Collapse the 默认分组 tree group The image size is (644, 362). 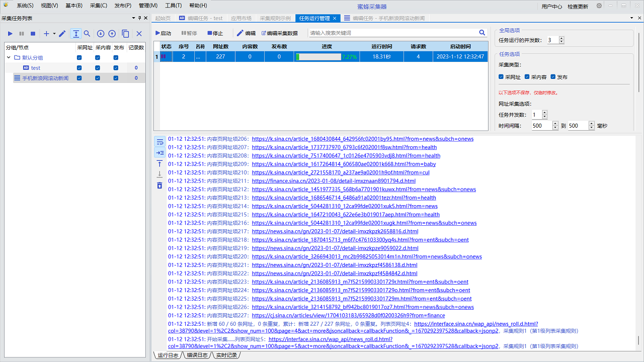pos(9,58)
